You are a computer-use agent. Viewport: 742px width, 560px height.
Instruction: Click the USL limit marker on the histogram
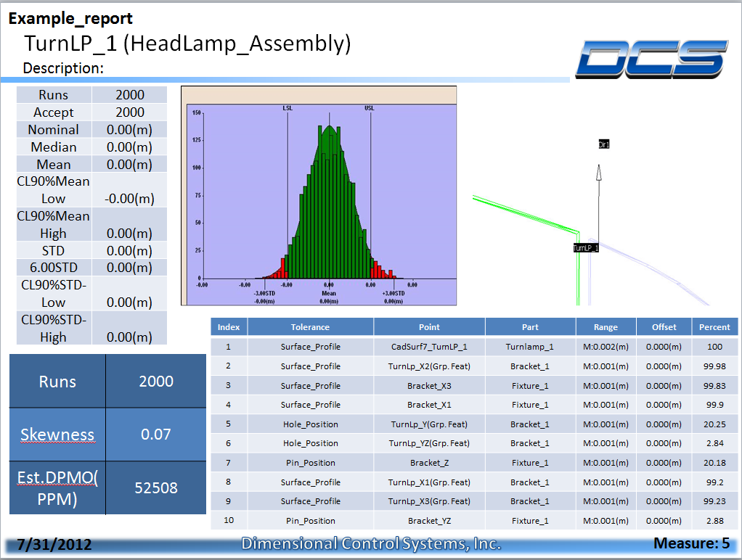click(369, 109)
